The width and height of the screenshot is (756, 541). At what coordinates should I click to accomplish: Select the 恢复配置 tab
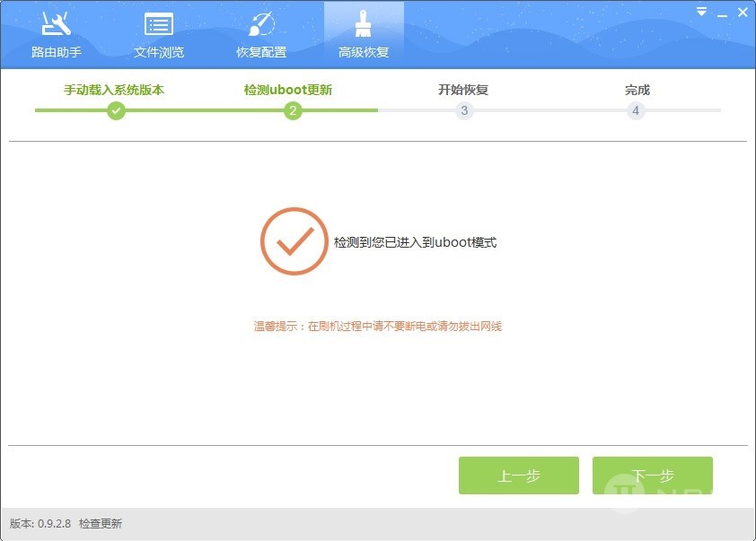pyautogui.click(x=261, y=35)
